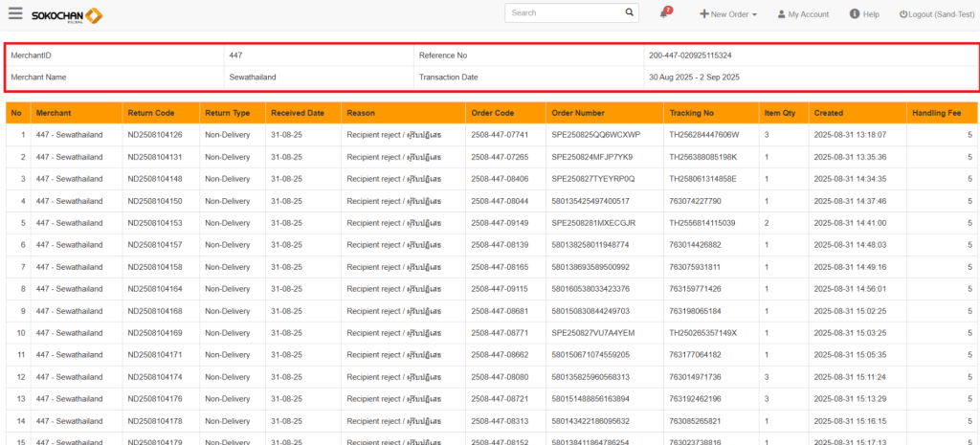Image resolution: width=980 pixels, height=445 pixels.
Task: Open the hamburger sidebar menu
Action: tap(15, 13)
